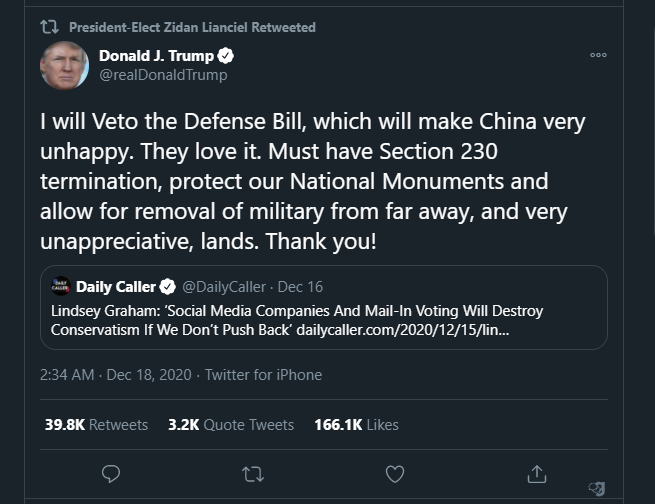This screenshot has width=655, height=504.
Task: Click the retweeted indicator icon at top
Action: point(49,27)
